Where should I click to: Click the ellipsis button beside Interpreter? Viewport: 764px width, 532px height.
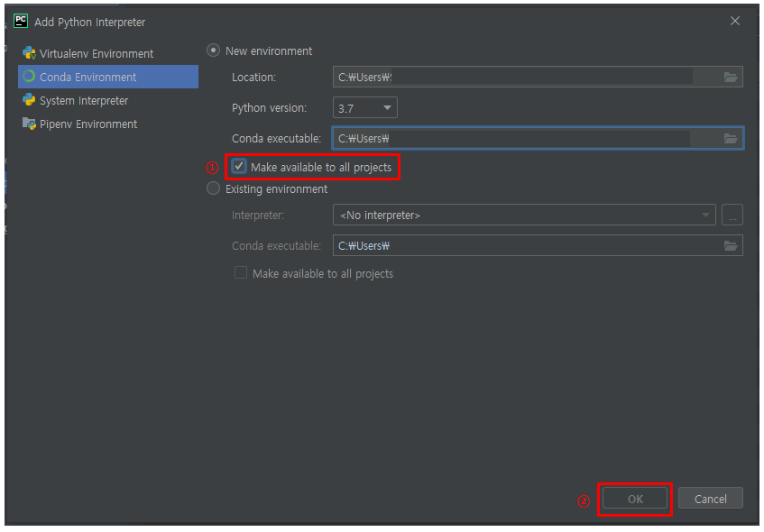(732, 215)
